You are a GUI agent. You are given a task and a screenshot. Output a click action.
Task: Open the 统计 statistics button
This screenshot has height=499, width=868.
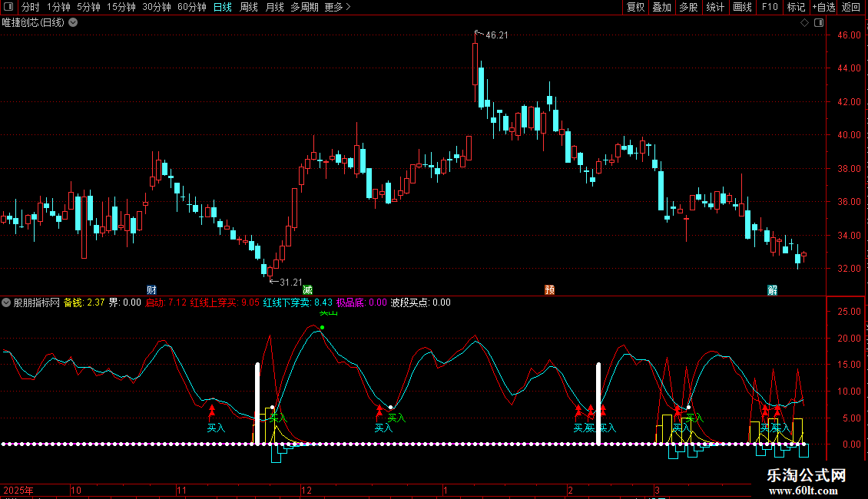pos(715,7)
